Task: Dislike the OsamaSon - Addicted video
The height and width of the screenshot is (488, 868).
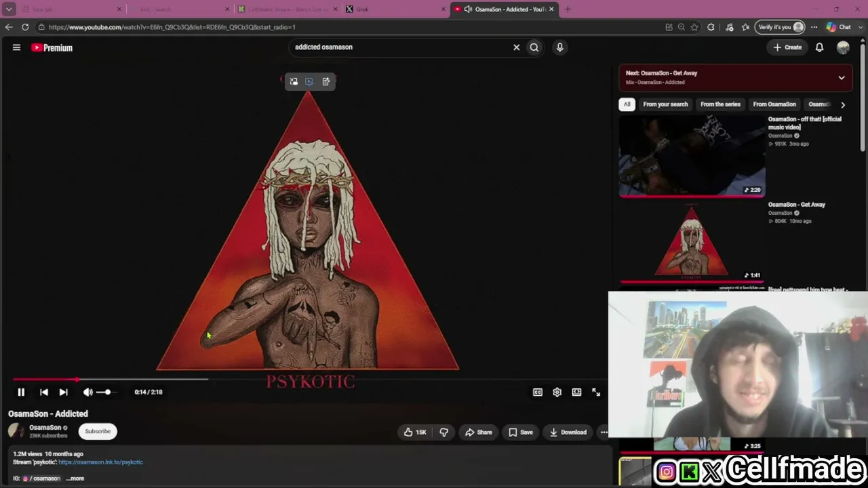Action: point(444,432)
